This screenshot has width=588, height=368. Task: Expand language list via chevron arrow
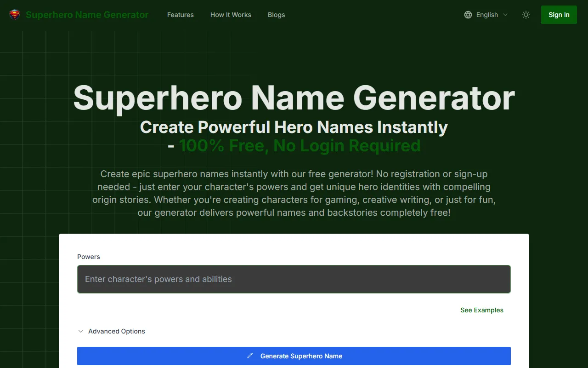coord(505,15)
